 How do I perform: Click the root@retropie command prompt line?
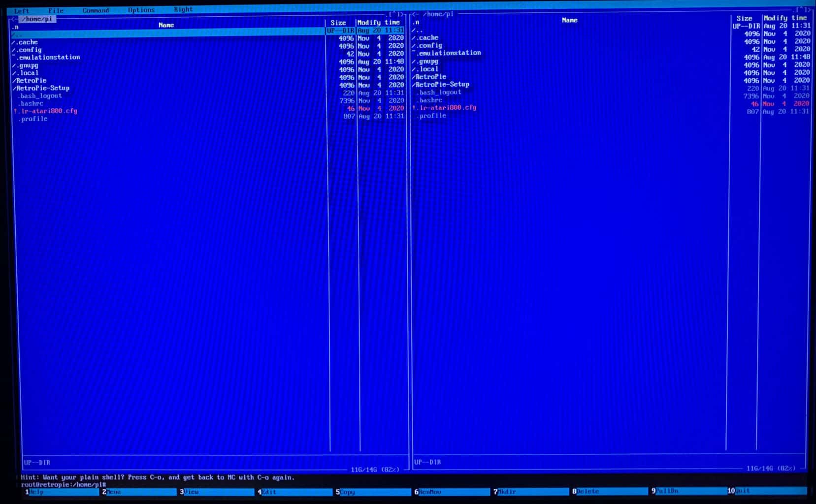[x=64, y=485]
